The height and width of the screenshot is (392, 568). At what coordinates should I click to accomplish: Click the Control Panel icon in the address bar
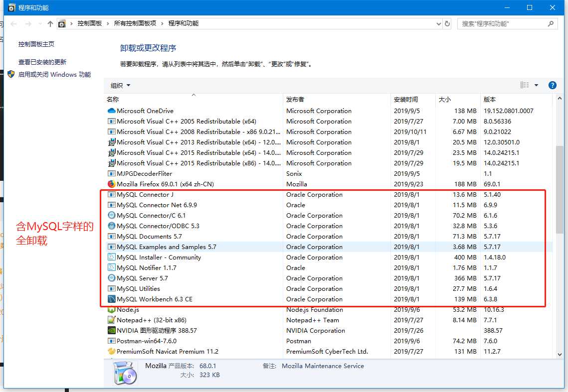pos(62,24)
